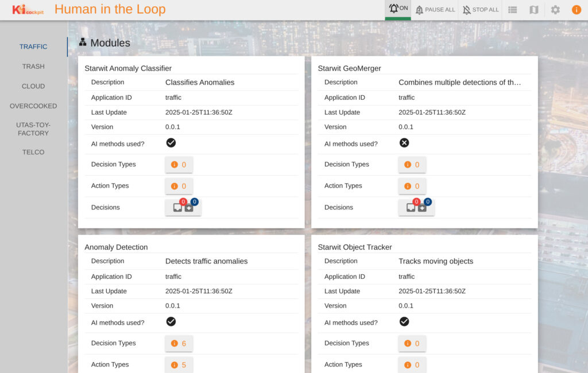Image resolution: width=588 pixels, height=373 pixels.
Task: Click the KI cockpit logo
Action: click(28, 10)
